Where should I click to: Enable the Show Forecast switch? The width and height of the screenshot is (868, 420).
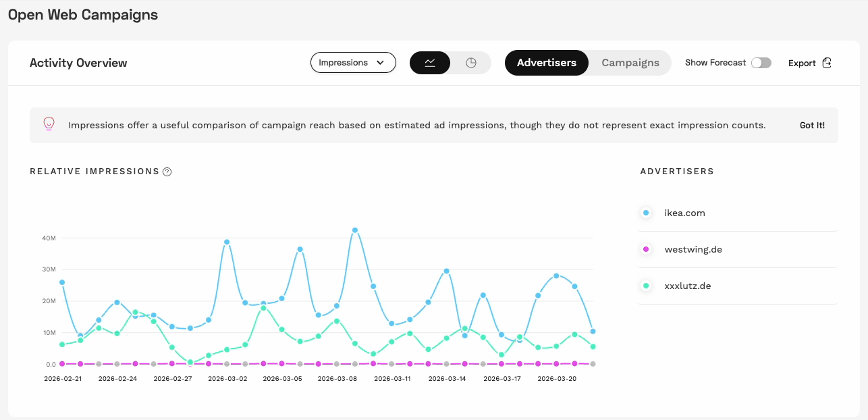pyautogui.click(x=761, y=63)
